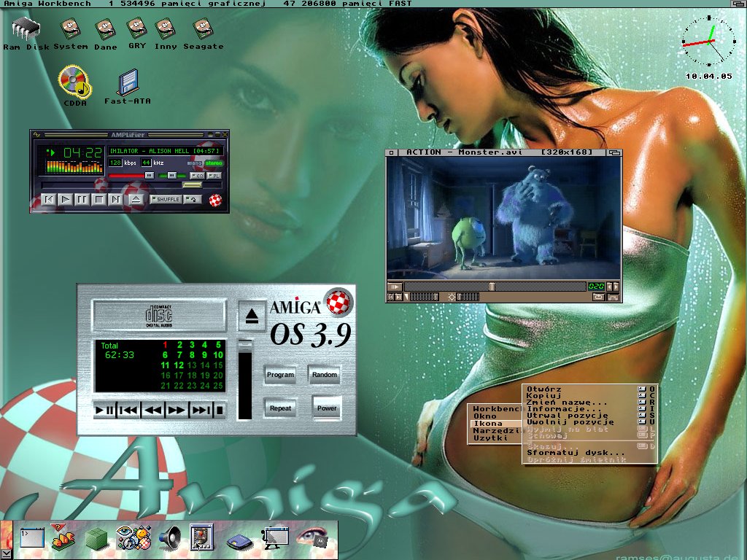747x560 pixels.
Task: Open the abc font help dock icon
Action: tap(63, 537)
